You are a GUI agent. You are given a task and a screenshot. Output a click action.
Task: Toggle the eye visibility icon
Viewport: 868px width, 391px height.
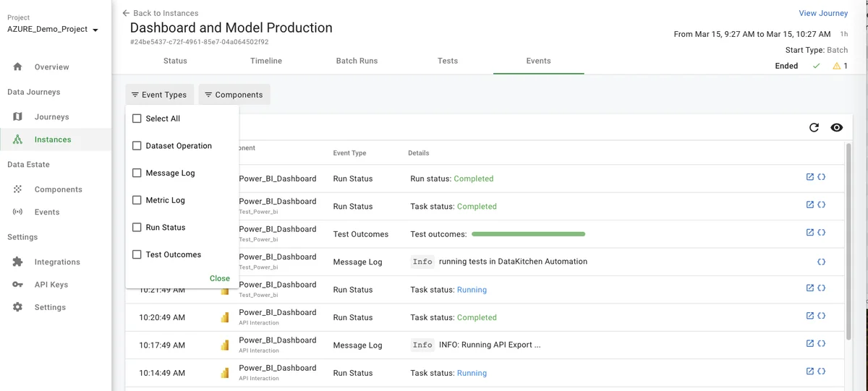point(837,128)
